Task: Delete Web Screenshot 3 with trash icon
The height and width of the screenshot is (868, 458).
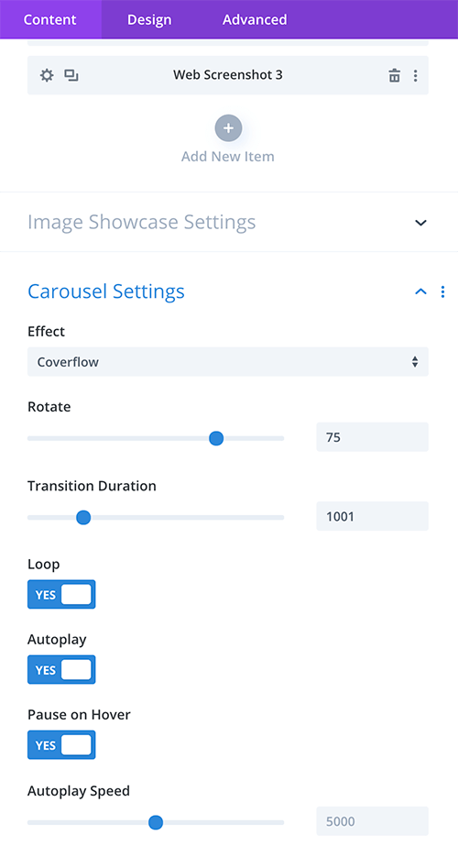Action: click(395, 75)
